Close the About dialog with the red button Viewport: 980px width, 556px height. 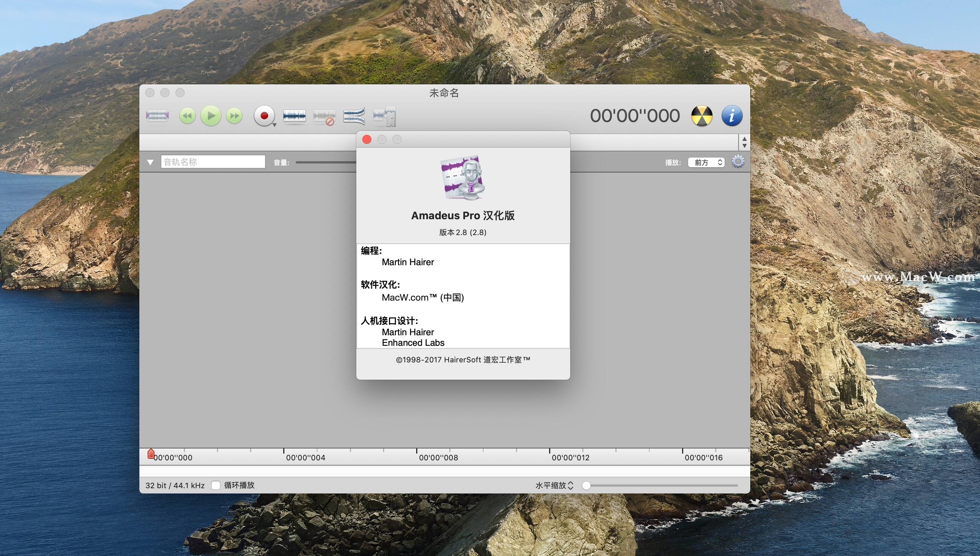[366, 140]
